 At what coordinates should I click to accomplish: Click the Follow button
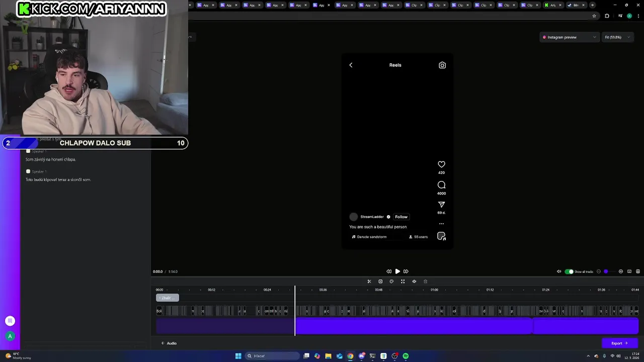[x=401, y=217]
